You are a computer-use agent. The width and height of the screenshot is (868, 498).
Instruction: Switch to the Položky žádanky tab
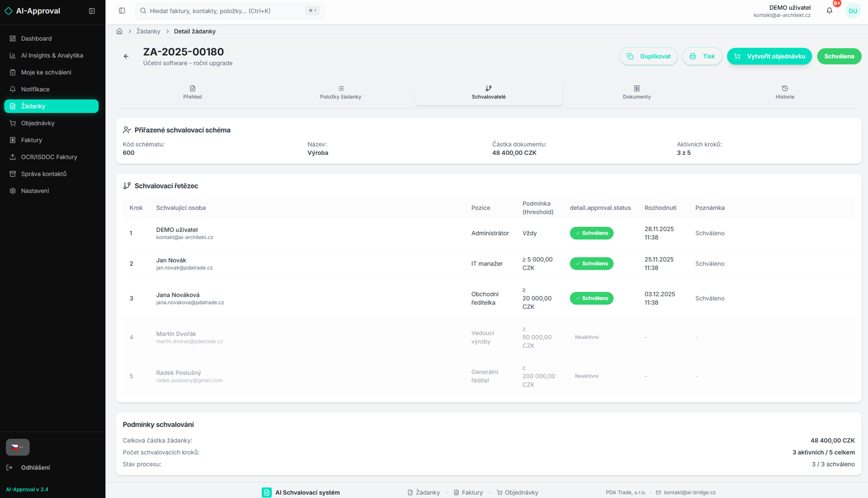tap(340, 92)
